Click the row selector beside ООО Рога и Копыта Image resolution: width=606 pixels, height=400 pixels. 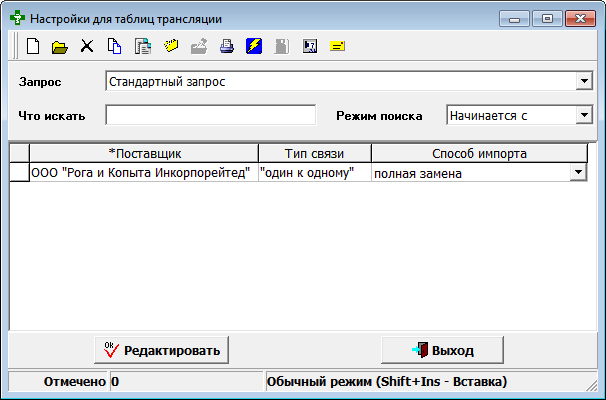point(19,172)
